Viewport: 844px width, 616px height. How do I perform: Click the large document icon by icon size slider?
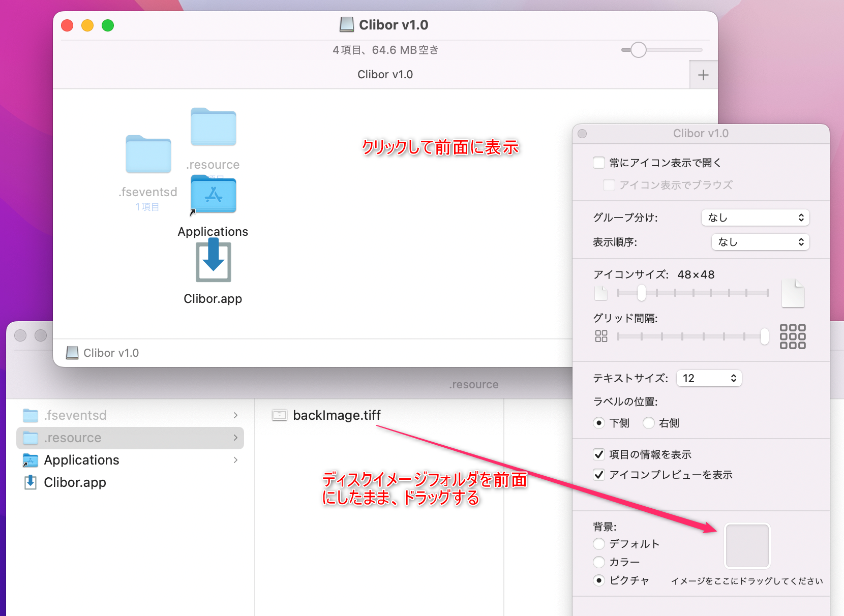click(x=793, y=293)
